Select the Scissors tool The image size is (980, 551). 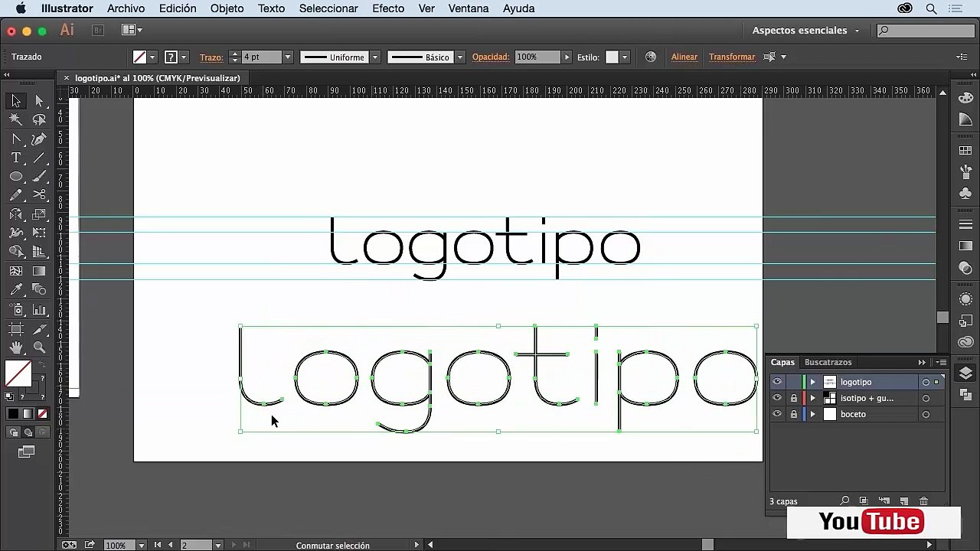39,195
